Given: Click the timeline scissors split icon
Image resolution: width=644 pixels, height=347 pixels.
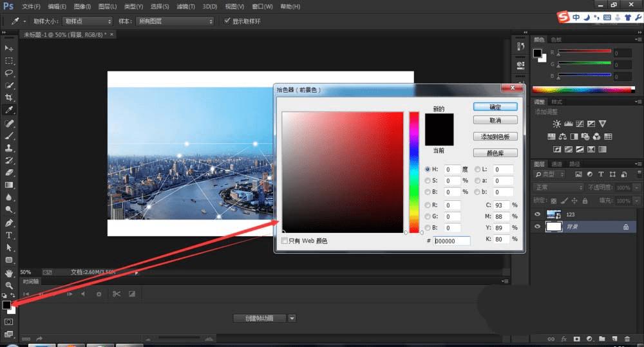Looking at the screenshot, I should 117,294.
